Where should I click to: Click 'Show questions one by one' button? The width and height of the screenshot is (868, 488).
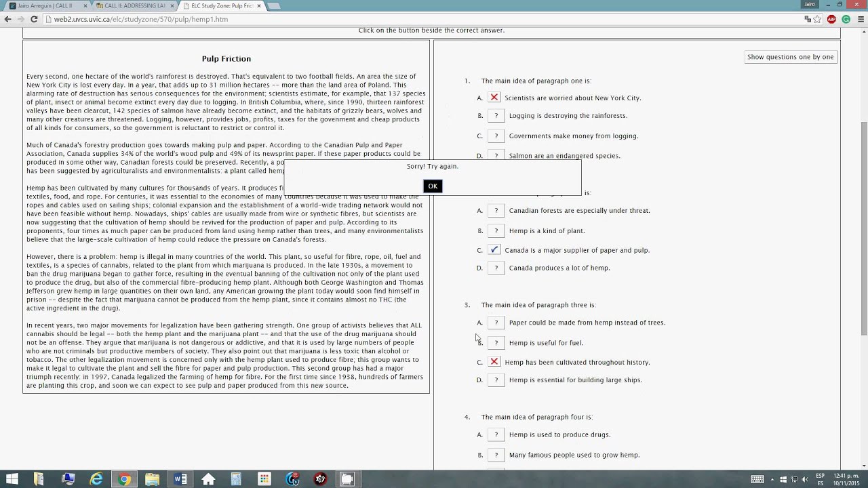[790, 57]
